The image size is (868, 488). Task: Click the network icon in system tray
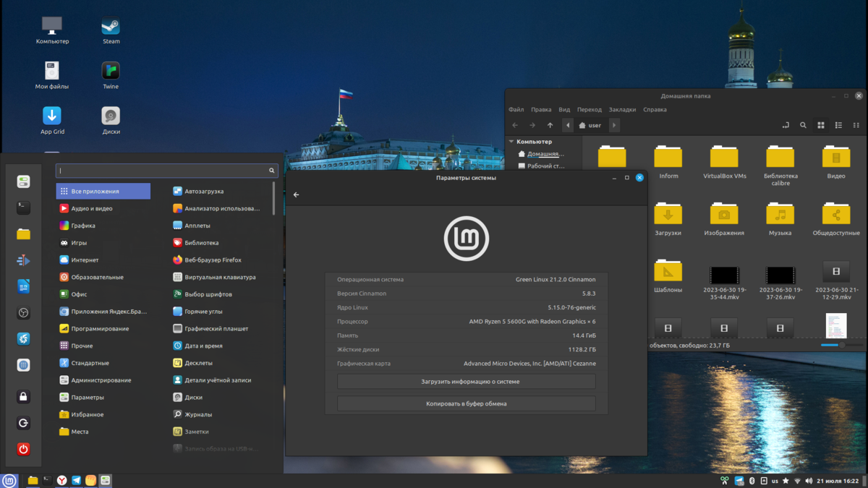click(797, 481)
